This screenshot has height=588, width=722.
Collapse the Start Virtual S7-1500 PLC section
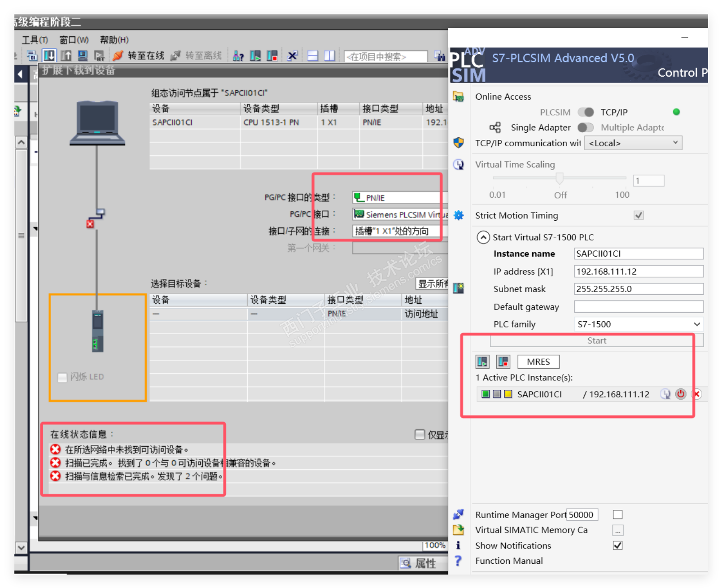coord(483,237)
